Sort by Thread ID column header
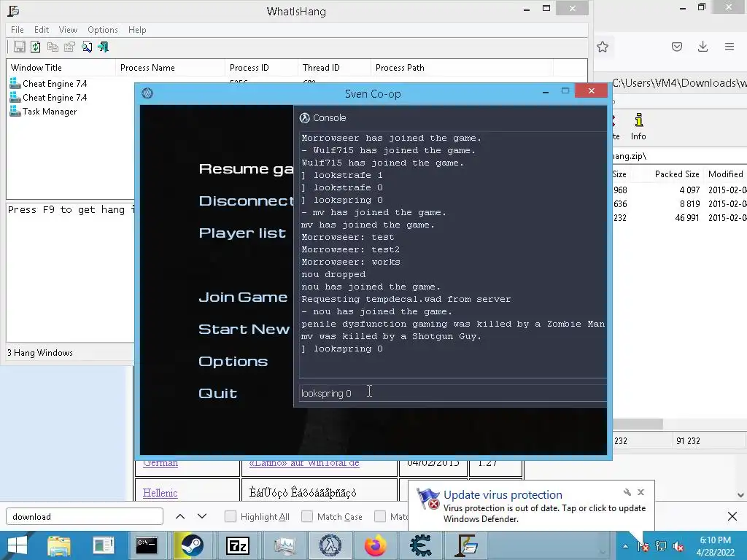This screenshot has width=747, height=560. 334,68
